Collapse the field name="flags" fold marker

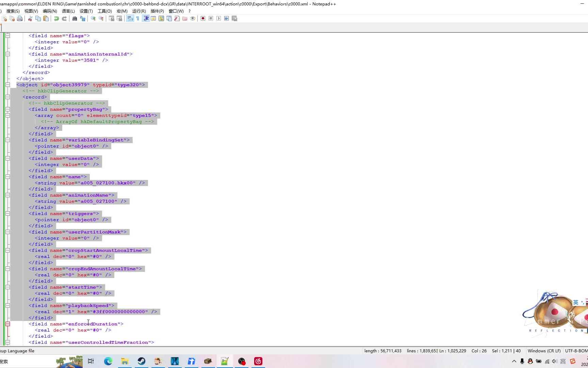(x=7, y=35)
